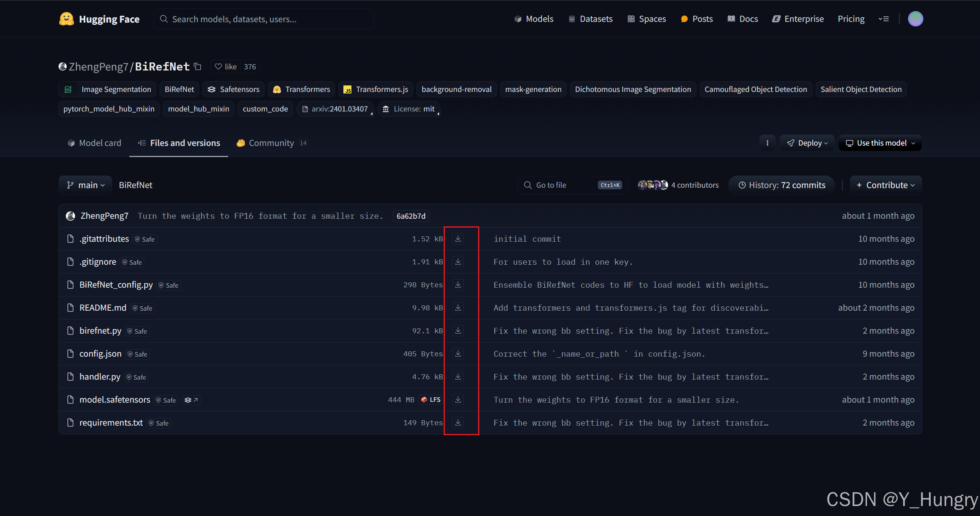Open the Contribute dropdown
Image resolution: width=980 pixels, height=516 pixels.
[x=886, y=185]
